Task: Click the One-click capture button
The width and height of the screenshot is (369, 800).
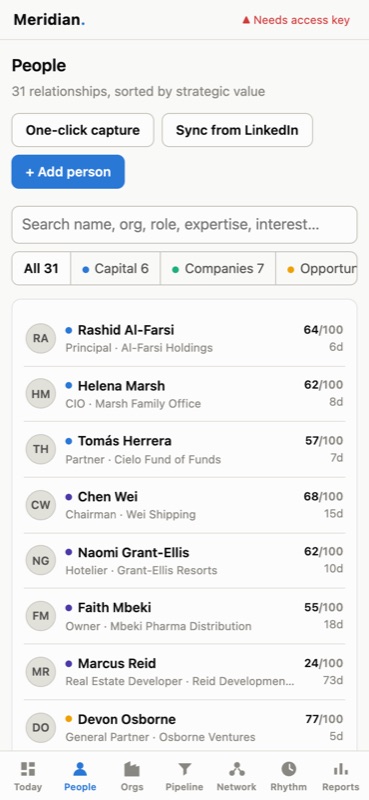Action: 83,130
